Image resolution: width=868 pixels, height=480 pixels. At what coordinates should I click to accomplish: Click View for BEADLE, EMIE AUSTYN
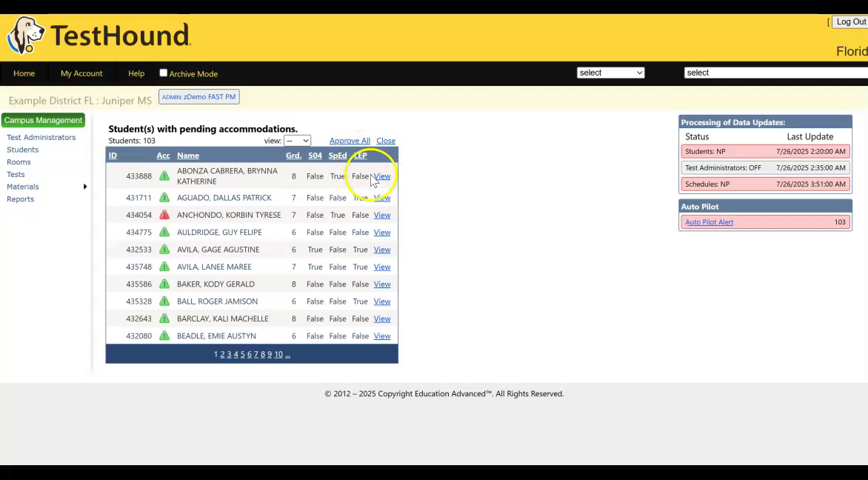point(382,336)
